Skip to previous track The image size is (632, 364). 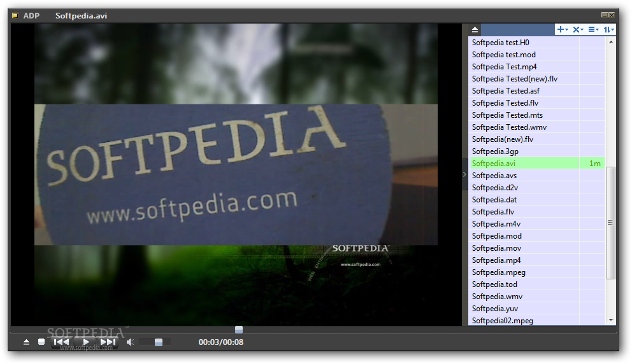tap(61, 342)
